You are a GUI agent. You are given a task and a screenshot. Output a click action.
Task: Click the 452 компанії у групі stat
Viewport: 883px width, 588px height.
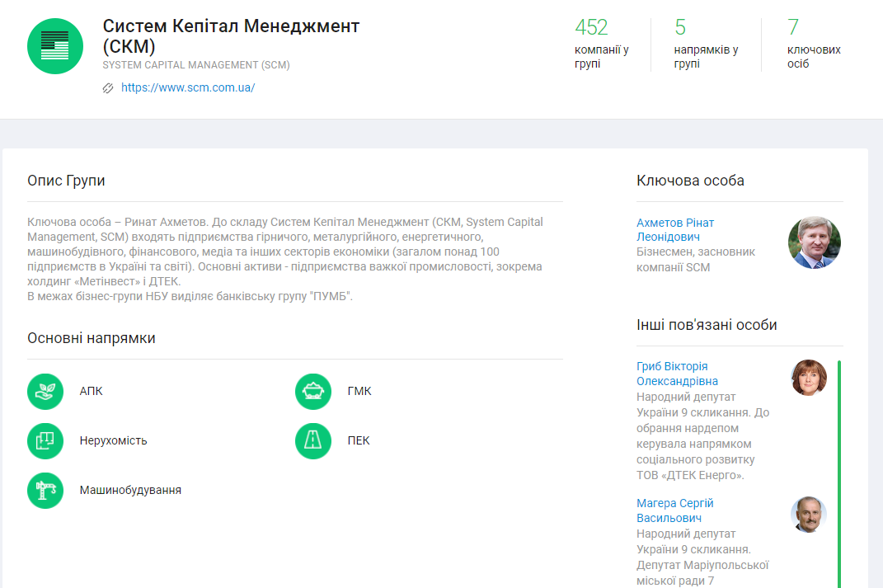[602, 45]
